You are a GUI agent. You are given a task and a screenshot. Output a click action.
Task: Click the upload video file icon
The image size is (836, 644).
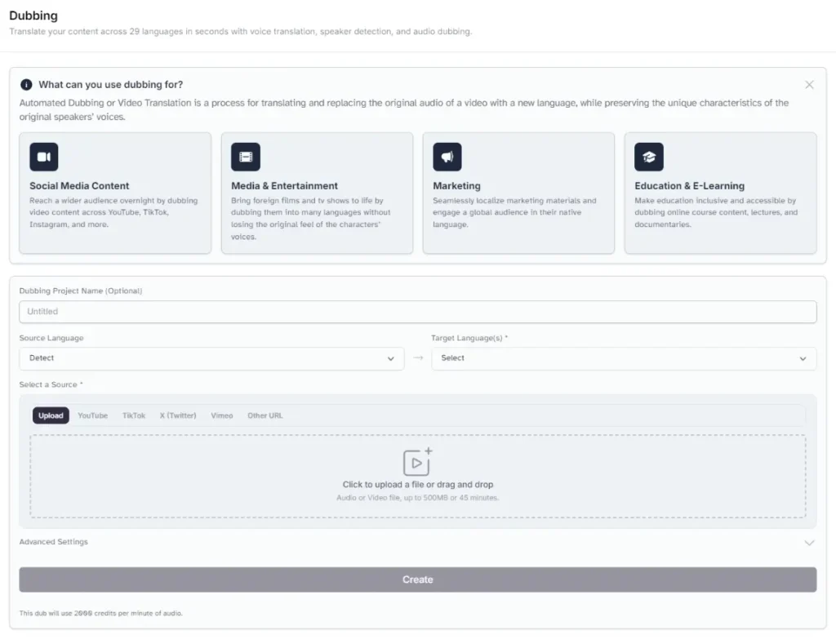[x=417, y=462]
